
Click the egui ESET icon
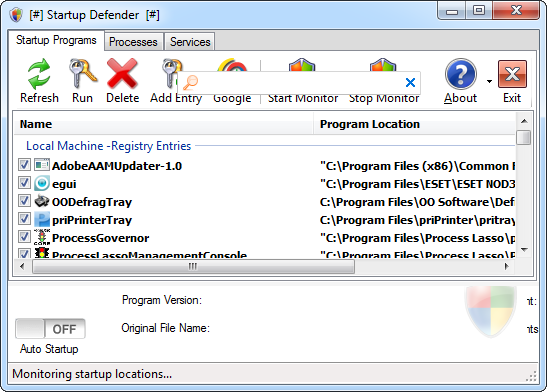(x=42, y=183)
